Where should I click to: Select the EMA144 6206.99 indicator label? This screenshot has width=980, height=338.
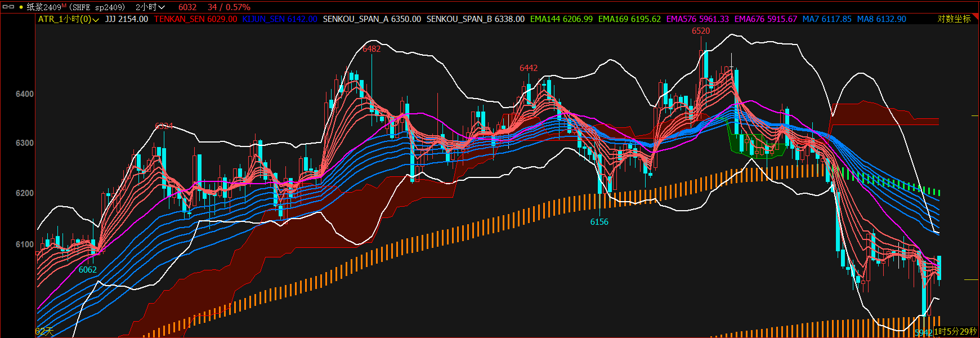(561, 19)
